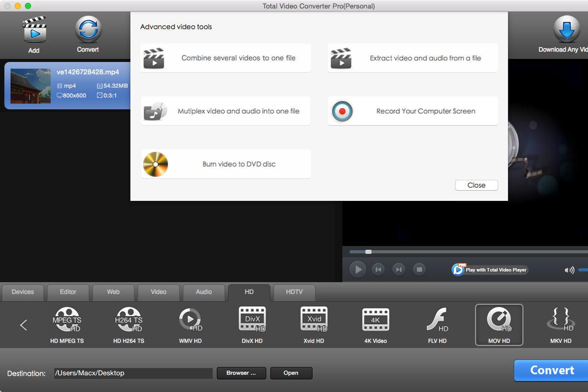Open Combine several videos to one file
The image size is (588, 392).
226,58
